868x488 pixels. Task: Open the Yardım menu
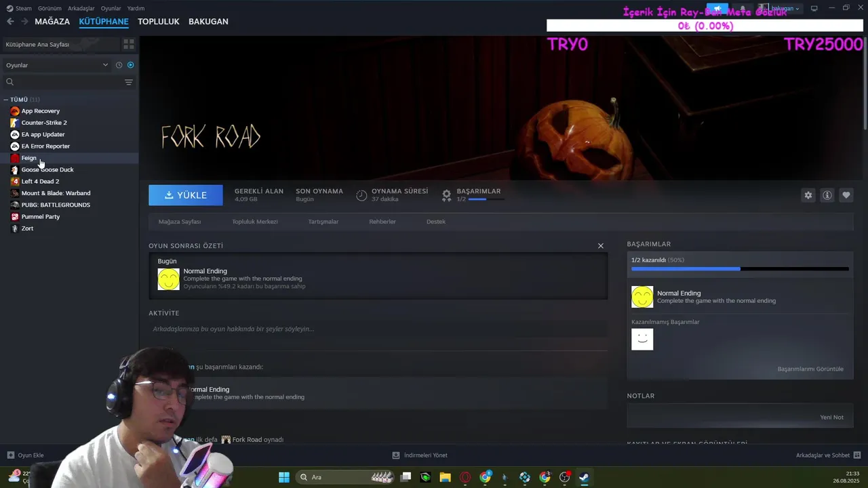click(136, 8)
